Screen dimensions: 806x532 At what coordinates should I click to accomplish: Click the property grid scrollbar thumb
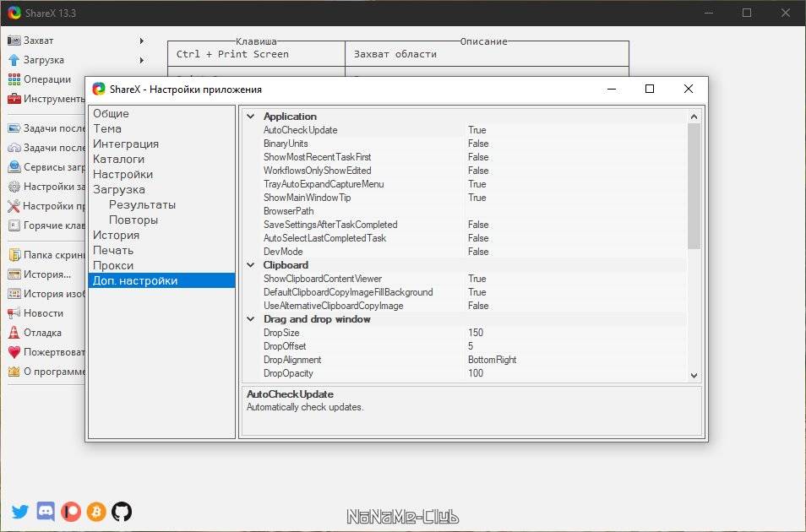[694, 186]
